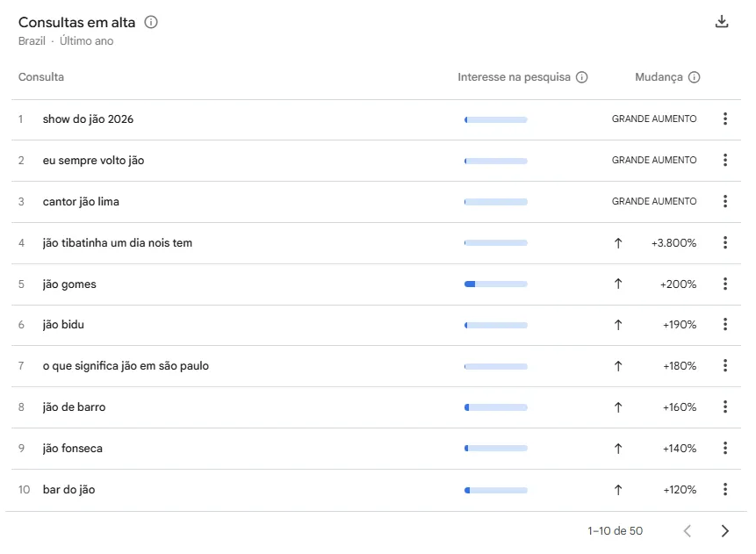Image resolution: width=756 pixels, height=554 pixels.
Task: Open more options for jão bidu
Action: click(x=724, y=325)
